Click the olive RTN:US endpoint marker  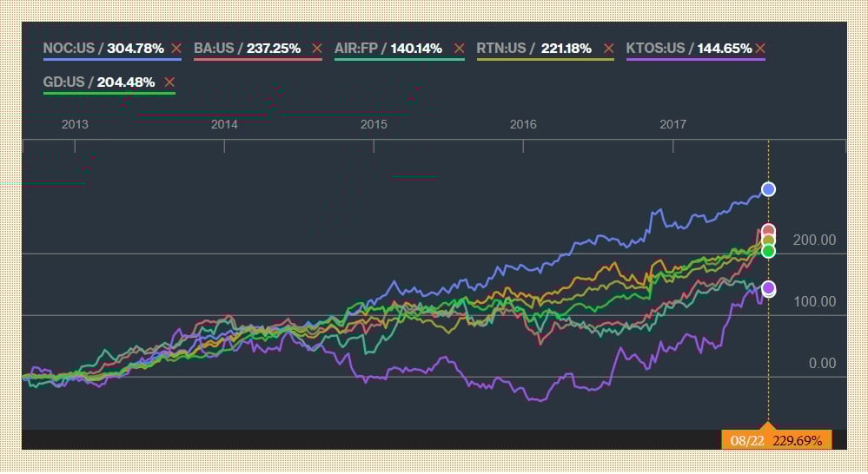[768, 240]
